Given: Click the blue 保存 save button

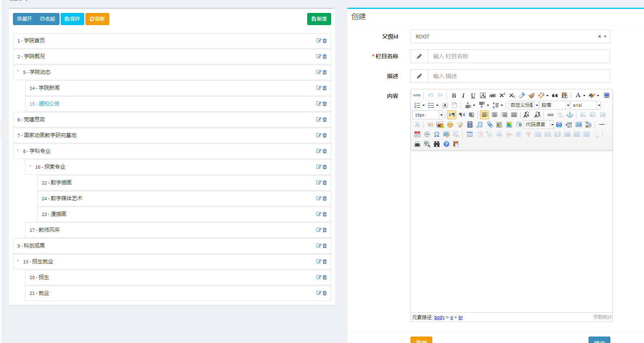Looking at the screenshot, I should pos(72,19).
